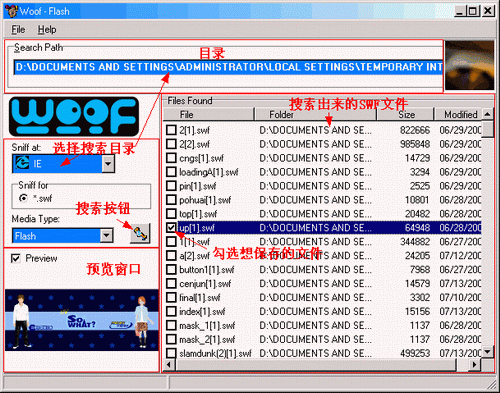Click the right arrow of horizontal scrollbar
The height and width of the screenshot is (393, 500).
coord(474,365)
